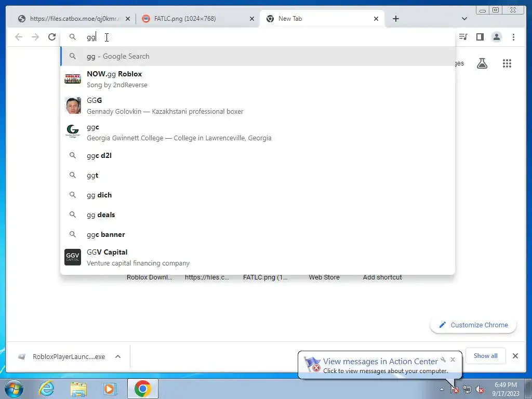532x399 pixels.
Task: Open Windows Explorer from the taskbar
Action: click(x=78, y=389)
